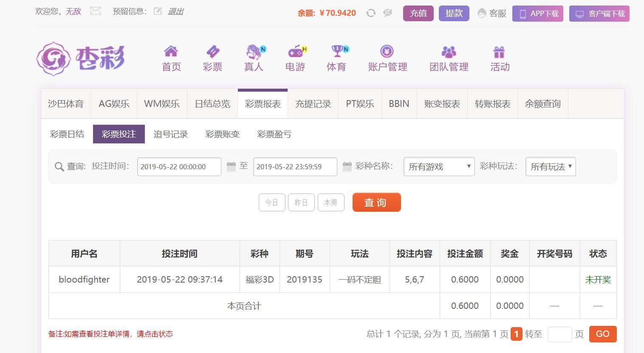Click 客服 customer service label
The width and height of the screenshot is (644, 353).
pos(498,14)
